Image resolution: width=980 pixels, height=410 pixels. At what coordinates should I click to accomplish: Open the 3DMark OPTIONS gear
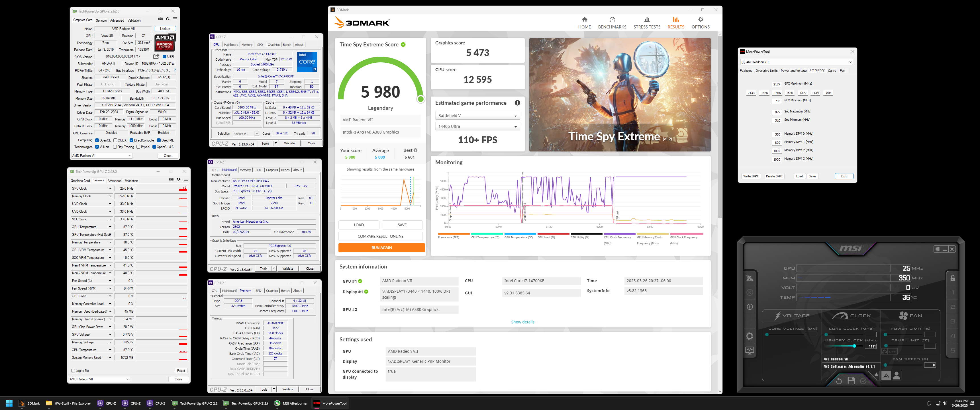click(x=700, y=23)
